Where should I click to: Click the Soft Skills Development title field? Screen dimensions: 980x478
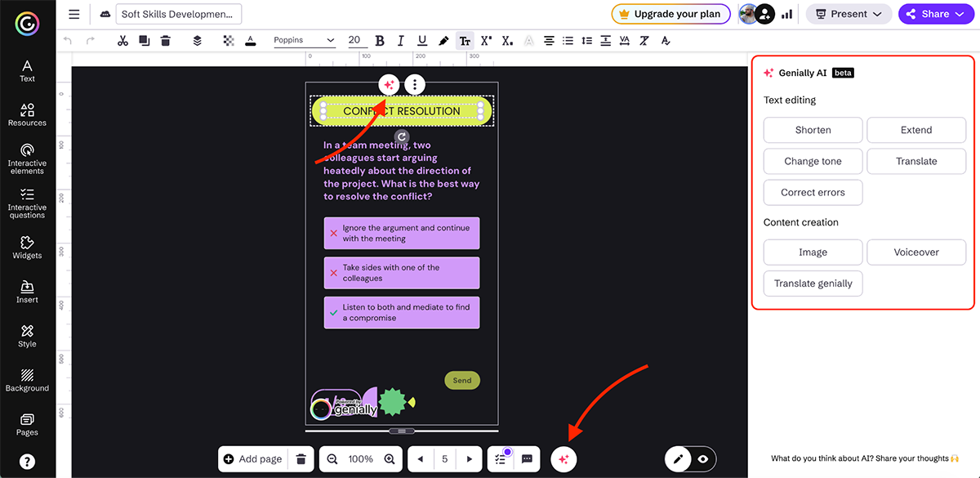179,14
